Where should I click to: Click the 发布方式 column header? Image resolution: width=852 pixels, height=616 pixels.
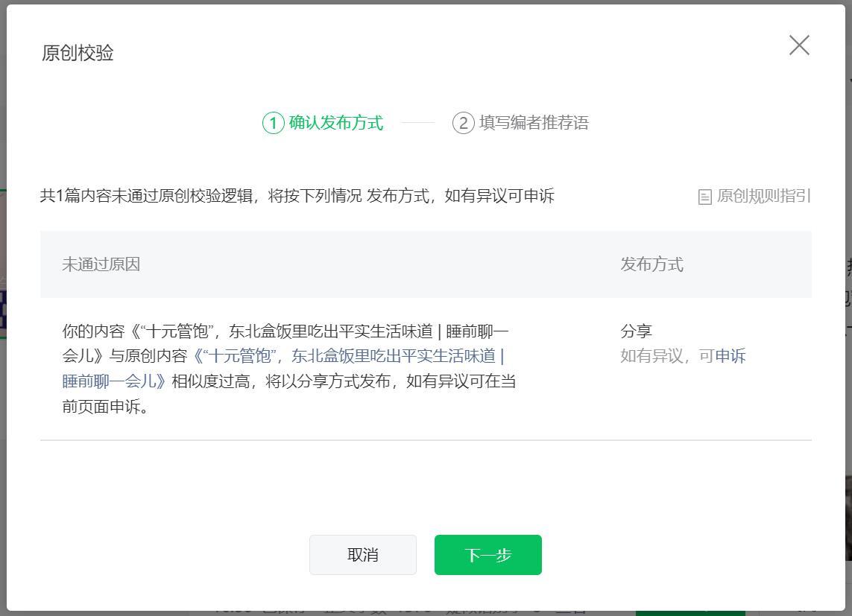[x=652, y=264]
